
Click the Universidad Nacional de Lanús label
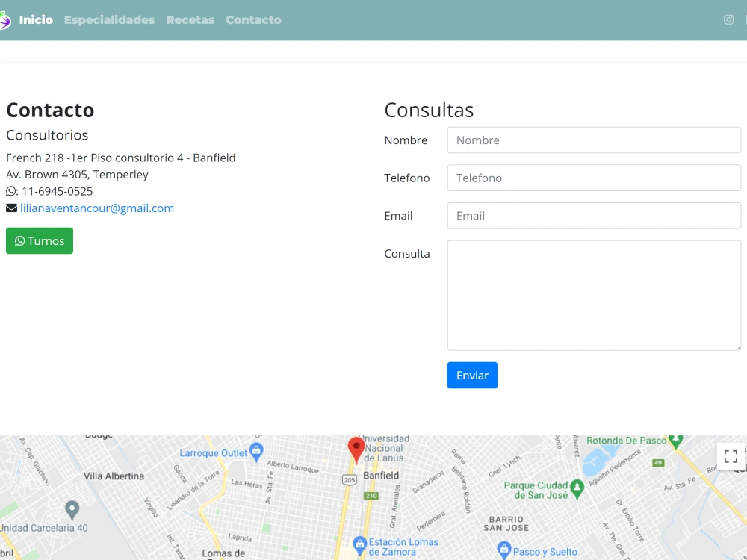(x=385, y=448)
